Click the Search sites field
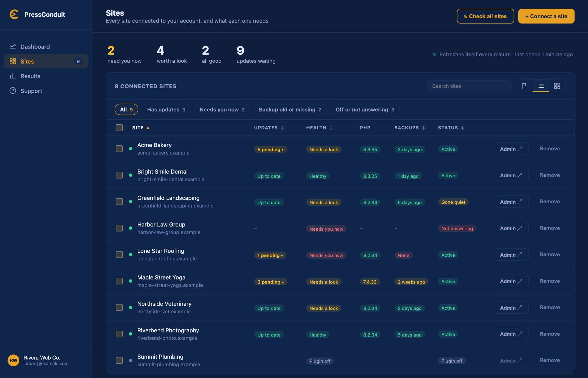Screen dimensions: 588x378 469,86
